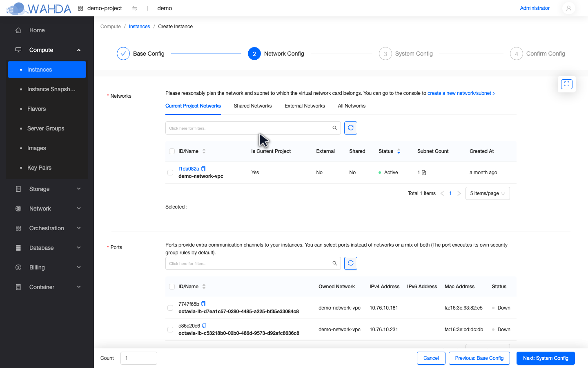Click the search icon in Networks filter
Image resolution: width=588 pixels, height=368 pixels.
[335, 128]
